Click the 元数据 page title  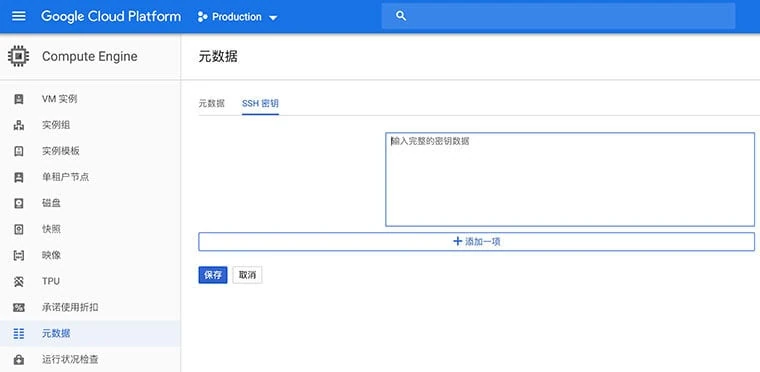218,57
